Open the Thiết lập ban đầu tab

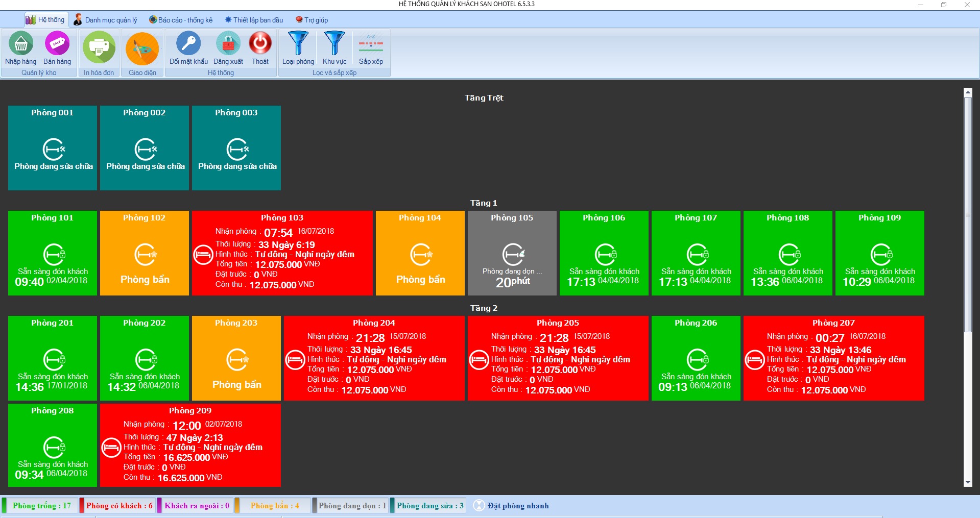click(x=254, y=20)
